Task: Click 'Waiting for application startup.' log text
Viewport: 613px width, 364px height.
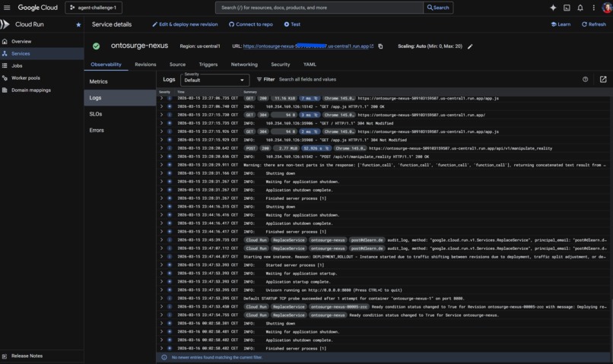Action: click(301, 274)
